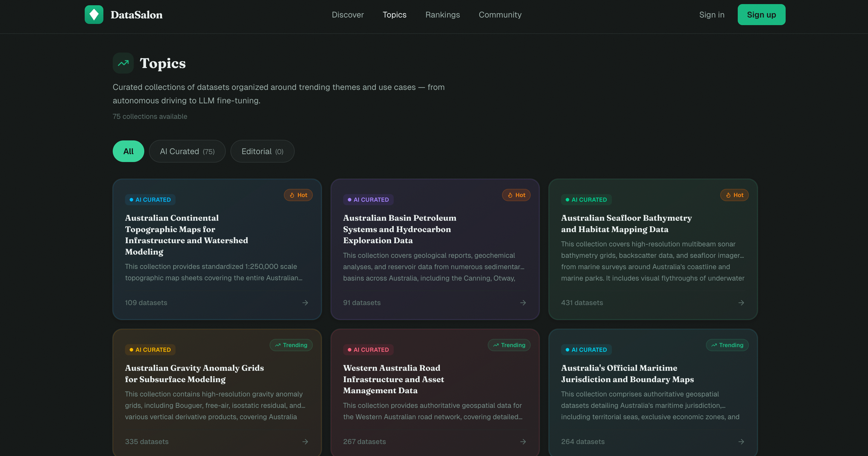Click the Sign in link

point(712,15)
